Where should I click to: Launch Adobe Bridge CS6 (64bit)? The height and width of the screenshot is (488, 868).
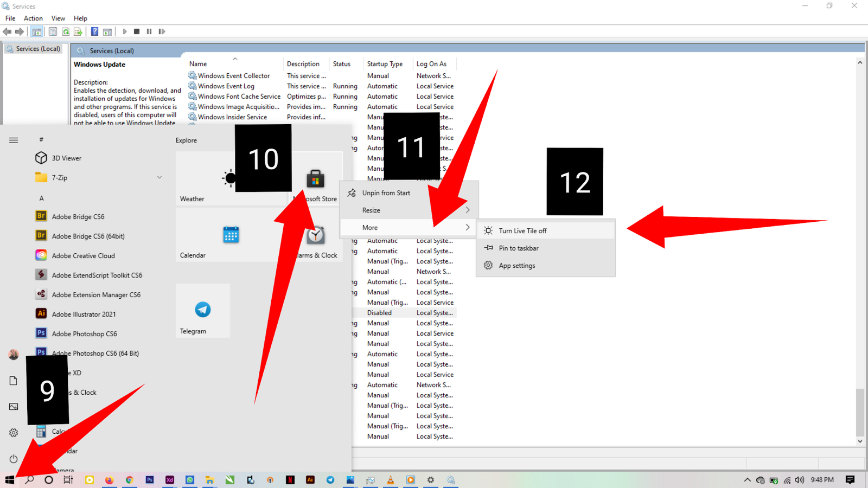coord(98,236)
